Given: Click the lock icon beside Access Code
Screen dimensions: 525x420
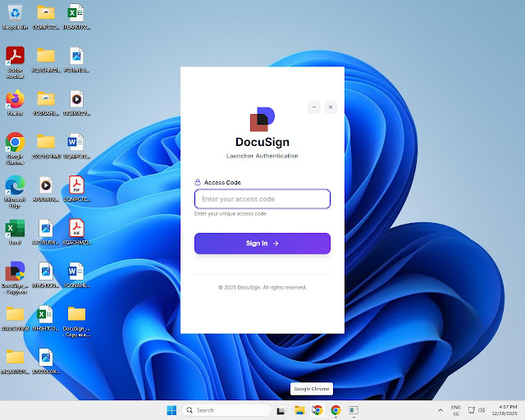Looking at the screenshot, I should coord(198,182).
